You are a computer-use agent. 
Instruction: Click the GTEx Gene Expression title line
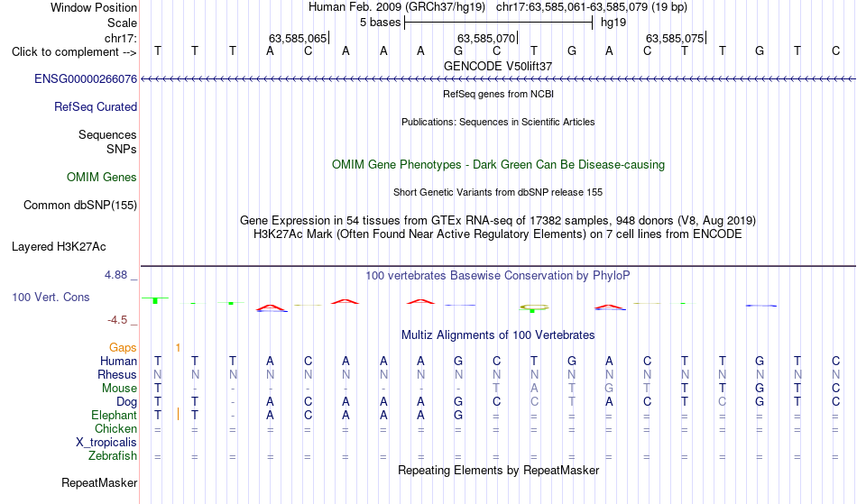(498, 221)
